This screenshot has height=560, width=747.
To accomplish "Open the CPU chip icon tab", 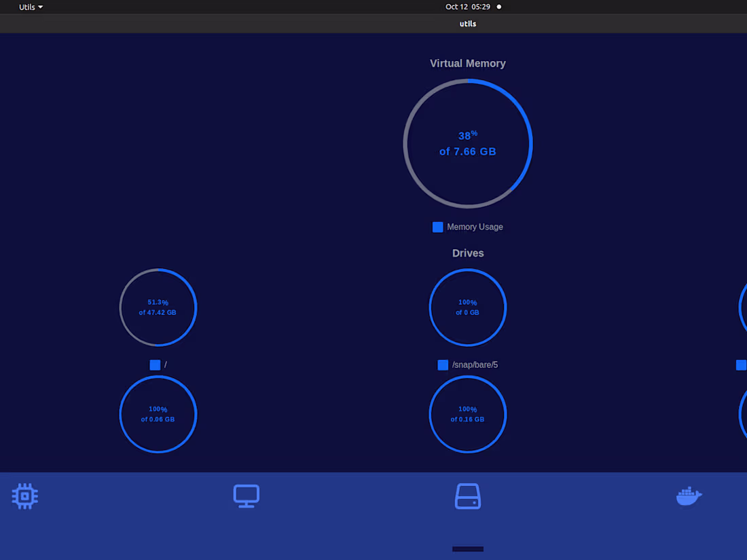I will (x=24, y=496).
